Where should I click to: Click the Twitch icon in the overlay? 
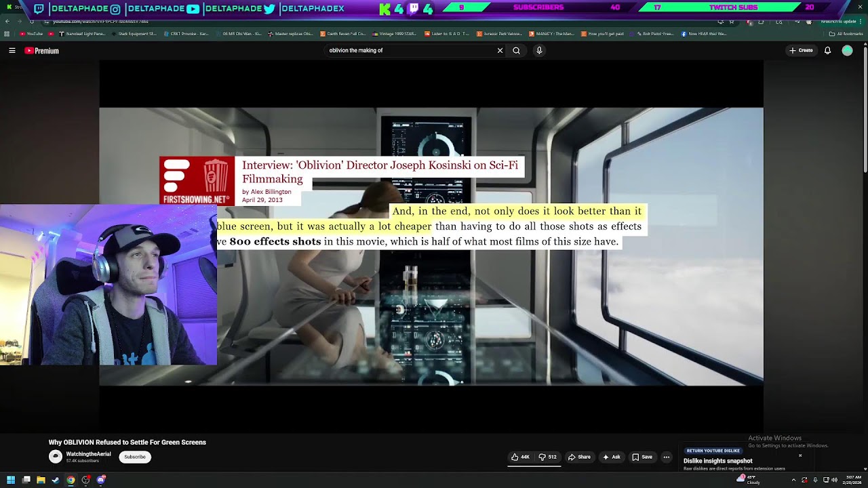(x=39, y=9)
